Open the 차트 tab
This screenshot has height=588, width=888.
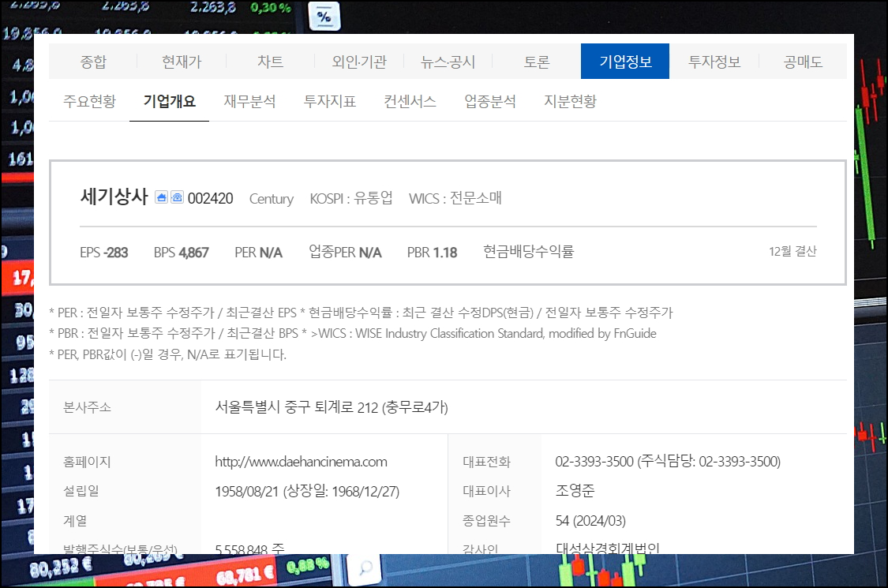coord(270,62)
